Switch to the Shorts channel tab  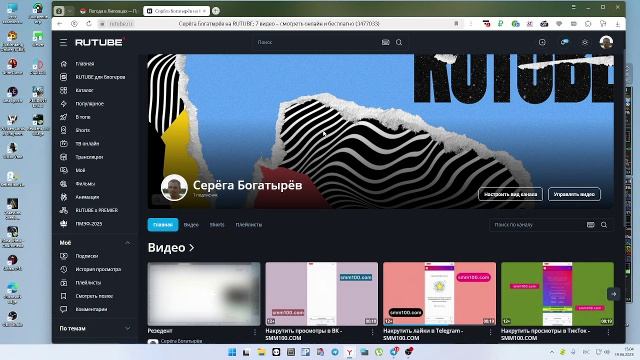(x=217, y=224)
